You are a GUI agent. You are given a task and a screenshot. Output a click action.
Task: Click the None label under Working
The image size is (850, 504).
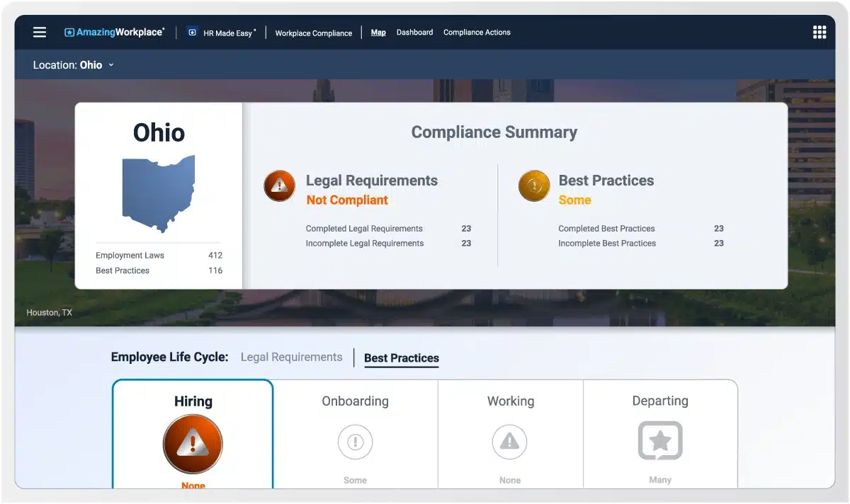(x=510, y=480)
